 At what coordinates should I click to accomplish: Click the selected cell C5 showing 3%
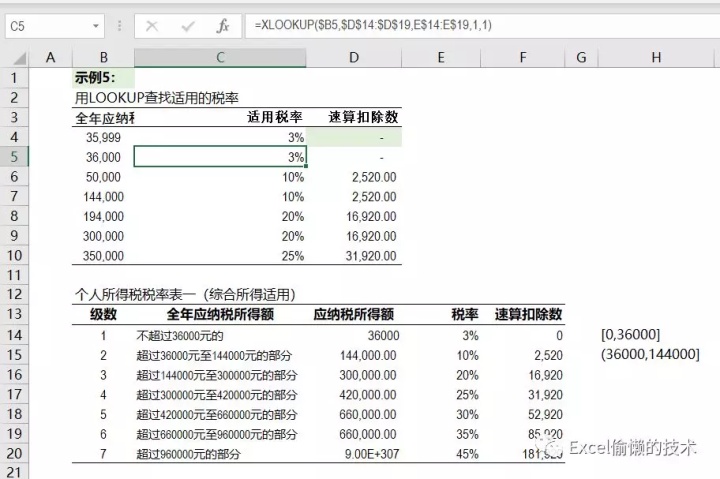[220, 157]
